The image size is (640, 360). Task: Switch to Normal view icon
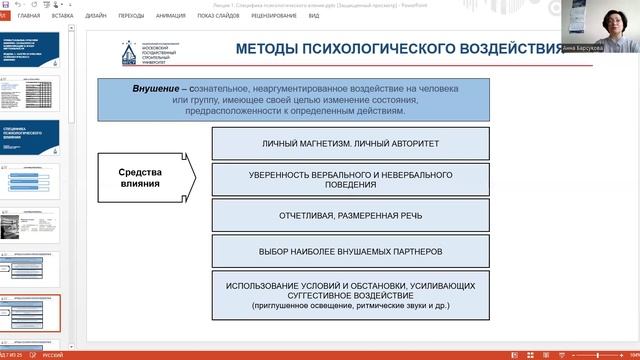click(x=514, y=356)
